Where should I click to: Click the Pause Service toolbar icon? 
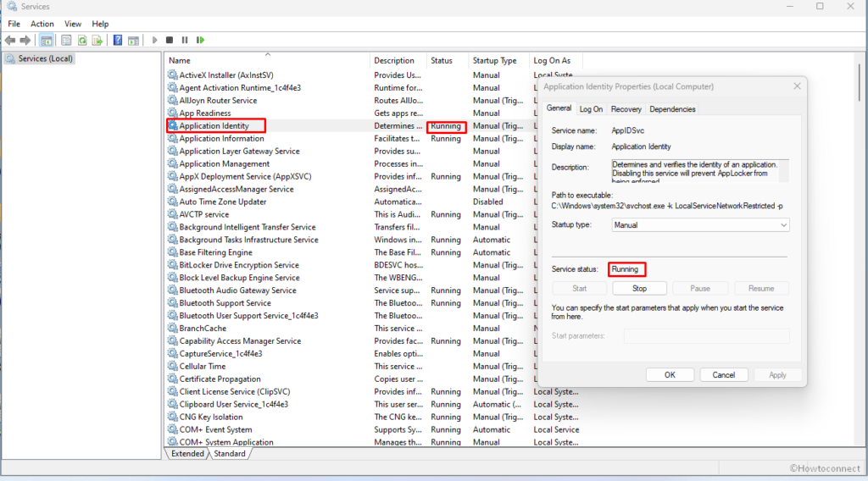[185, 40]
